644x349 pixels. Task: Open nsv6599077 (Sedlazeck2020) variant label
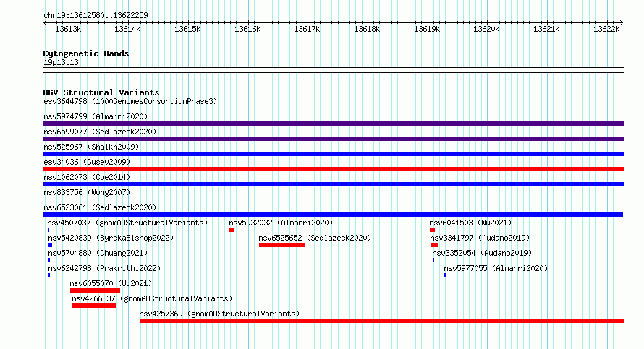100,132
